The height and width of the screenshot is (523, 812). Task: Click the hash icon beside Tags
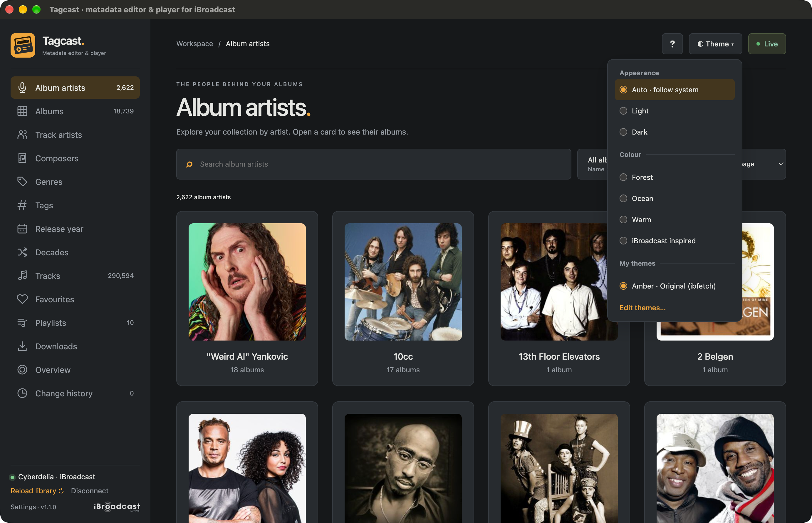pyautogui.click(x=22, y=205)
